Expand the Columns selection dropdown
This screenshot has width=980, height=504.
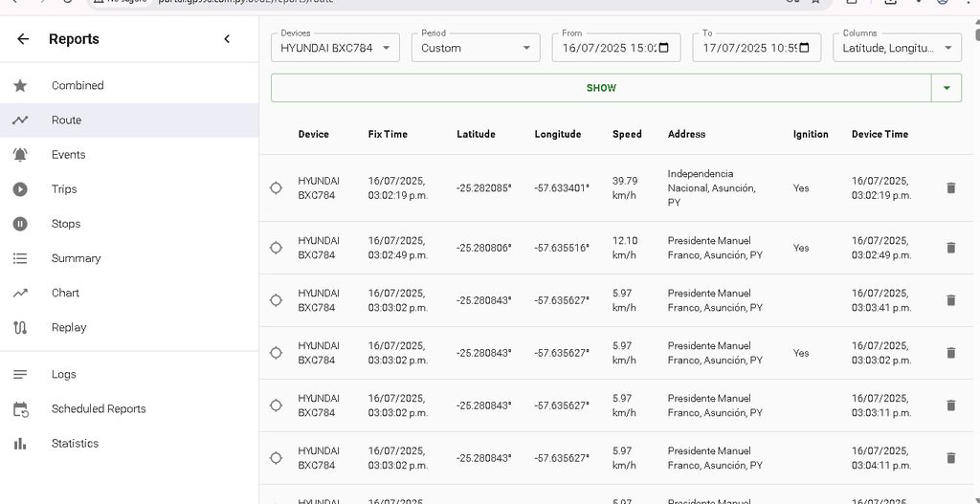coord(896,48)
